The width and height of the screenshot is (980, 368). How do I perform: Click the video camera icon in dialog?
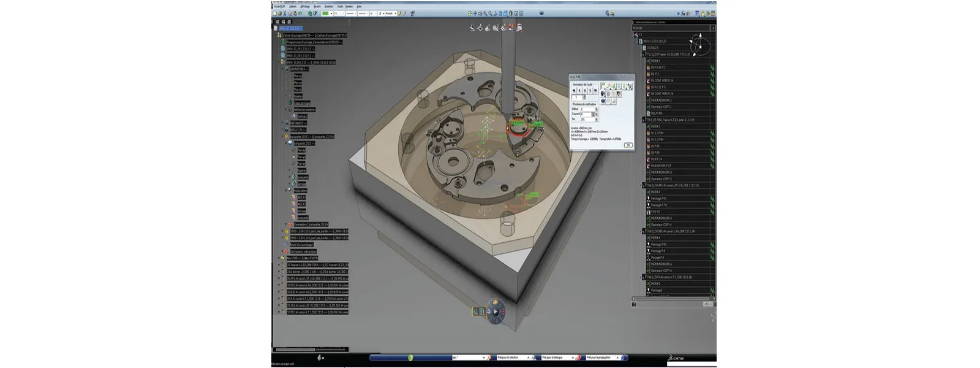click(603, 93)
